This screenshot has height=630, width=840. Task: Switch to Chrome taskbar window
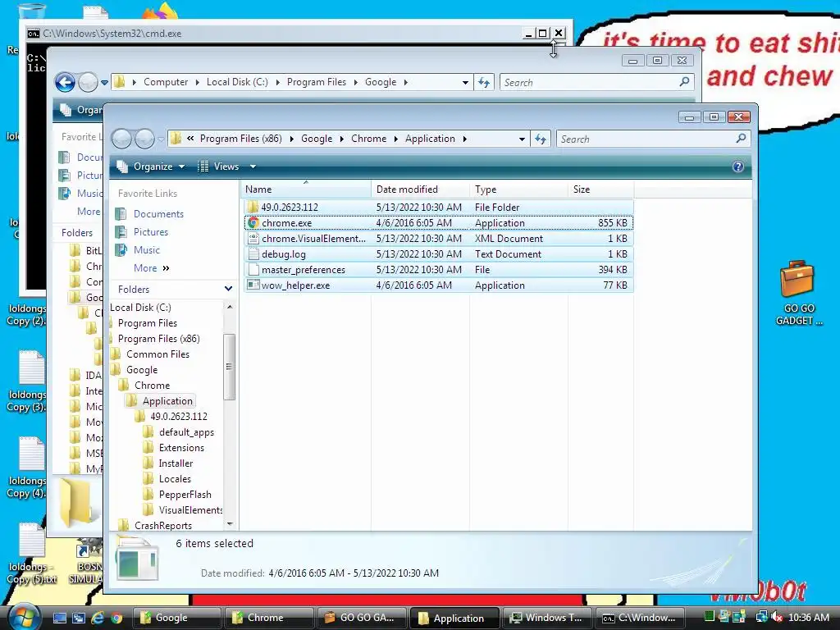[269, 618]
